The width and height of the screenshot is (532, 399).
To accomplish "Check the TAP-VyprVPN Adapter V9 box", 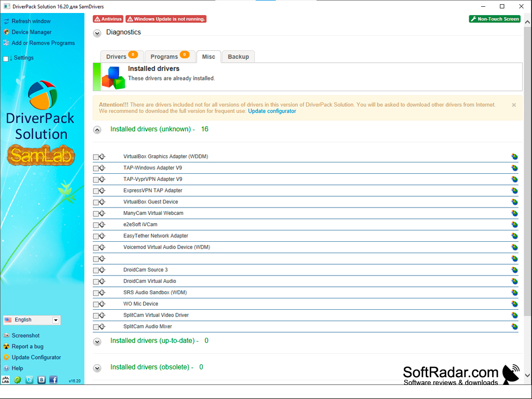I will pos(96,180).
